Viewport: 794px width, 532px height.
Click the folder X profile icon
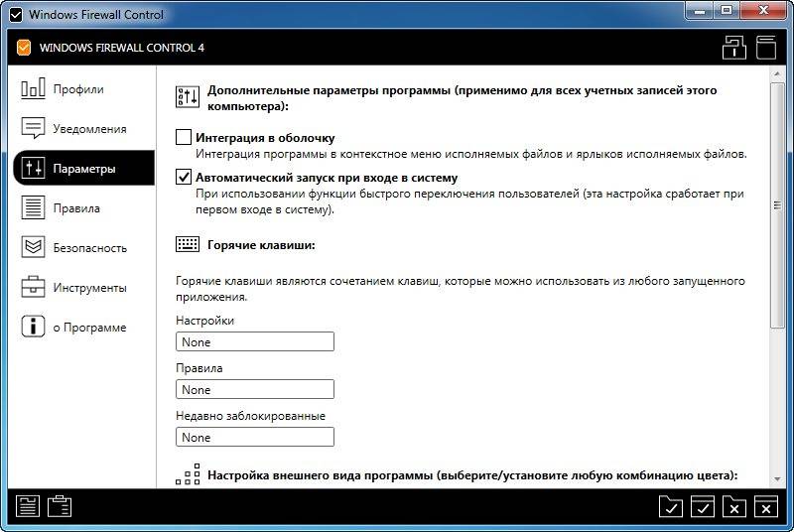point(734,506)
